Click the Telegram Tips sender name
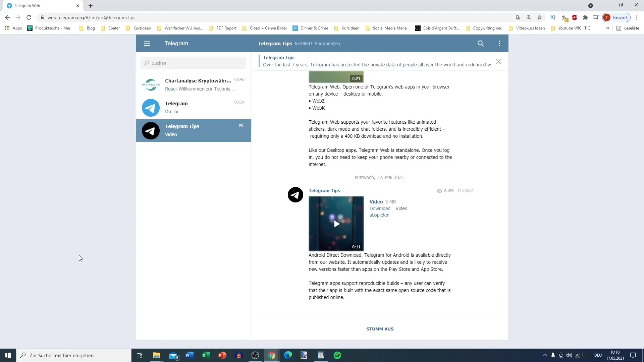The height and width of the screenshot is (362, 644). (324, 190)
